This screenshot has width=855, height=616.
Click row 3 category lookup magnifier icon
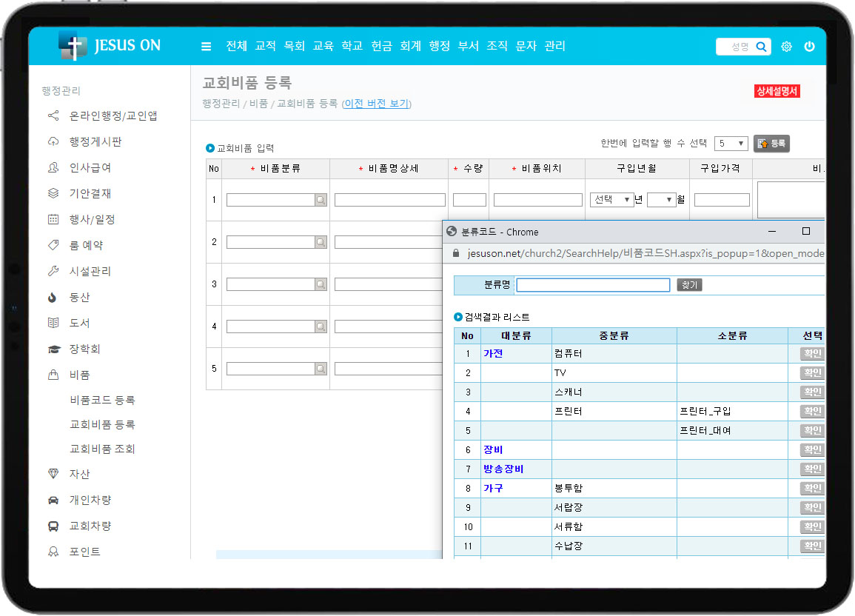(321, 284)
